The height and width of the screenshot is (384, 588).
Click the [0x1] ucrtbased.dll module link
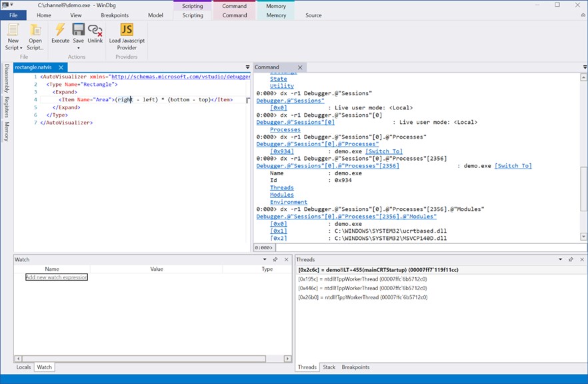[x=279, y=231]
